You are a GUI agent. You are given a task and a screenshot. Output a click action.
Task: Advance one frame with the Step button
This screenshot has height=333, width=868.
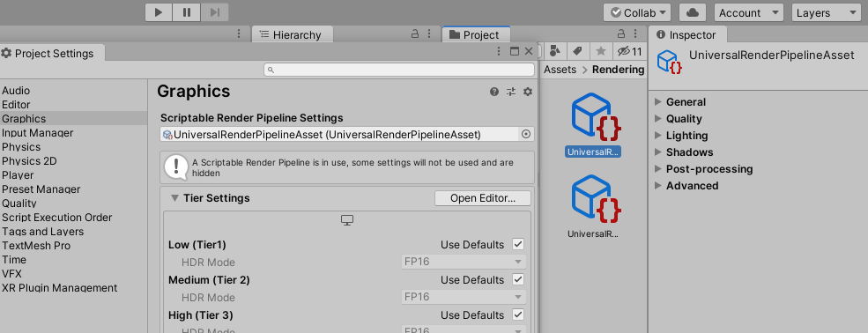[215, 12]
